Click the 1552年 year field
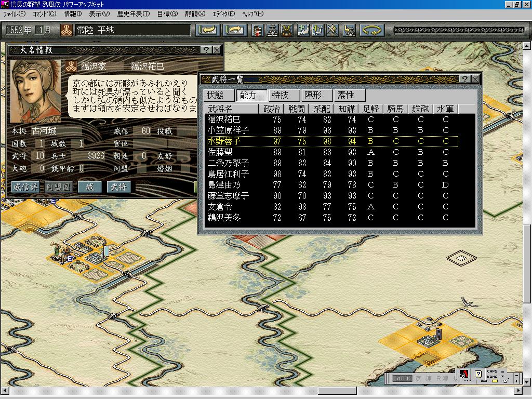 click(18, 30)
